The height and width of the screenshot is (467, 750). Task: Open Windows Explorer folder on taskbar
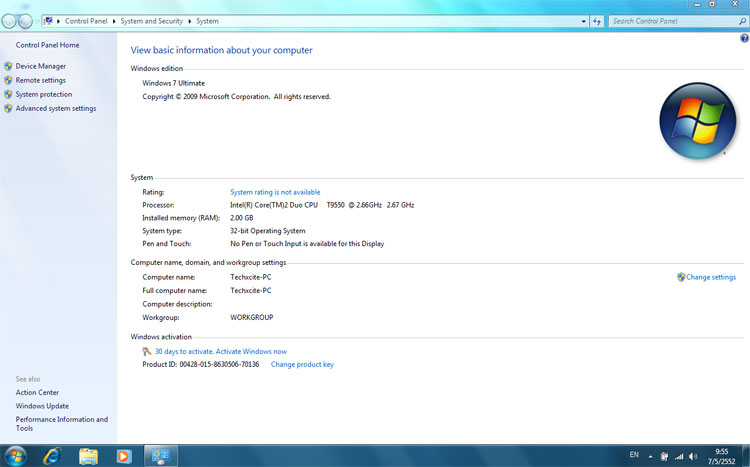coord(88,456)
